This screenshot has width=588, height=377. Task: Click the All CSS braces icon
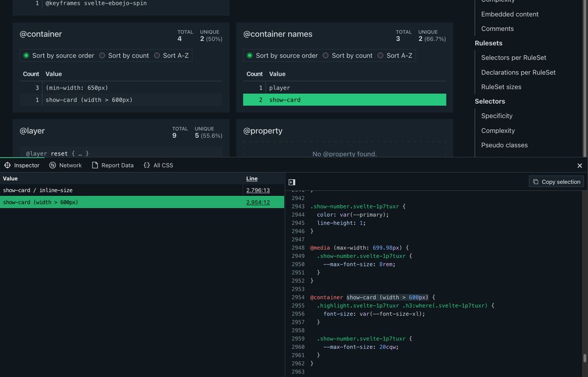146,165
